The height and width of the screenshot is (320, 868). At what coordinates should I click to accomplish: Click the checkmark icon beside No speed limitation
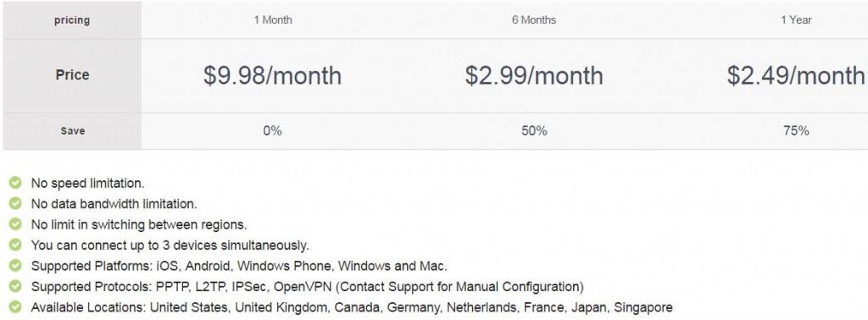coord(15,183)
